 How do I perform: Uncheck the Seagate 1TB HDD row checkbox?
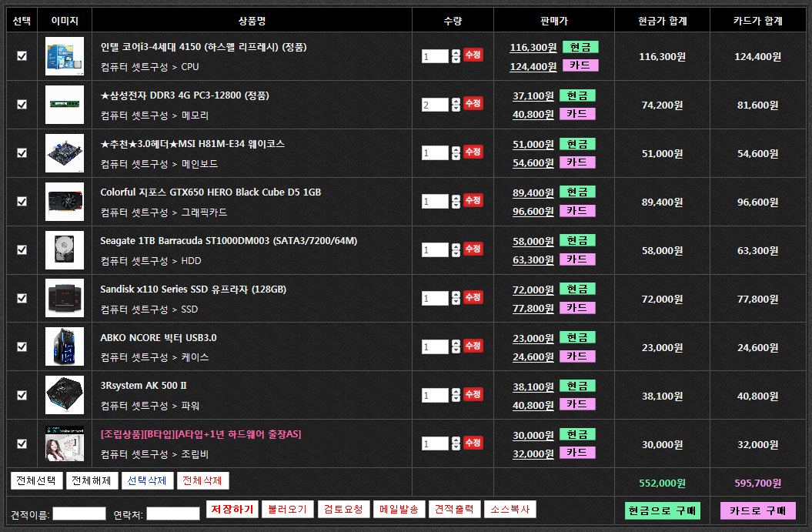pos(22,250)
